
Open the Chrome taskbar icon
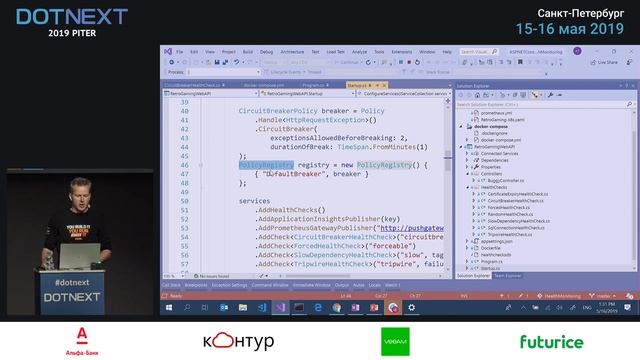(x=337, y=307)
